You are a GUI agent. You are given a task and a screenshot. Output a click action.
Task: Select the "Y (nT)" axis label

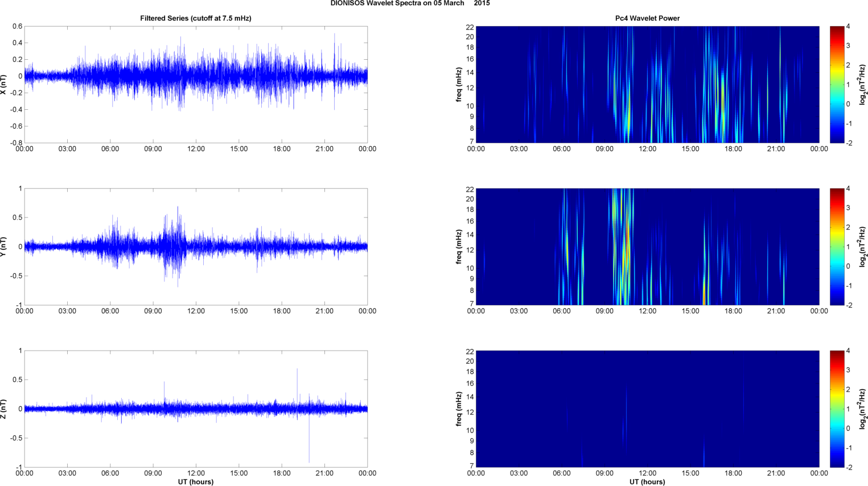tap(4, 246)
